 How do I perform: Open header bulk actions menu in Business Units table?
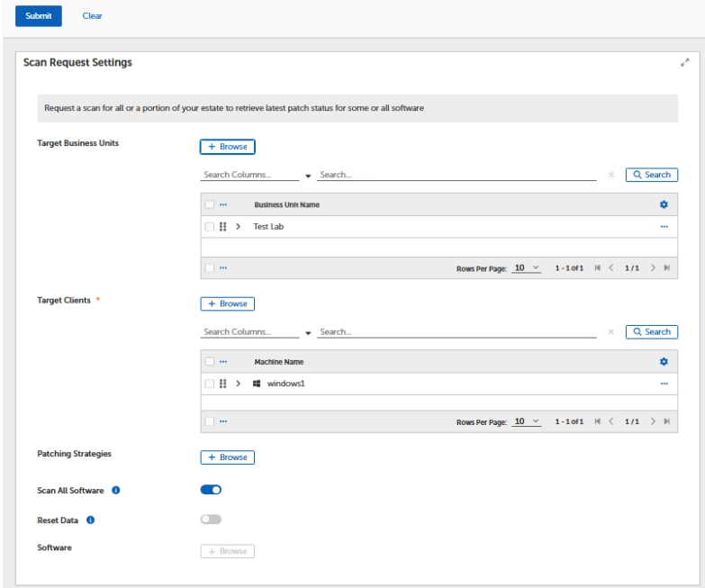click(223, 204)
